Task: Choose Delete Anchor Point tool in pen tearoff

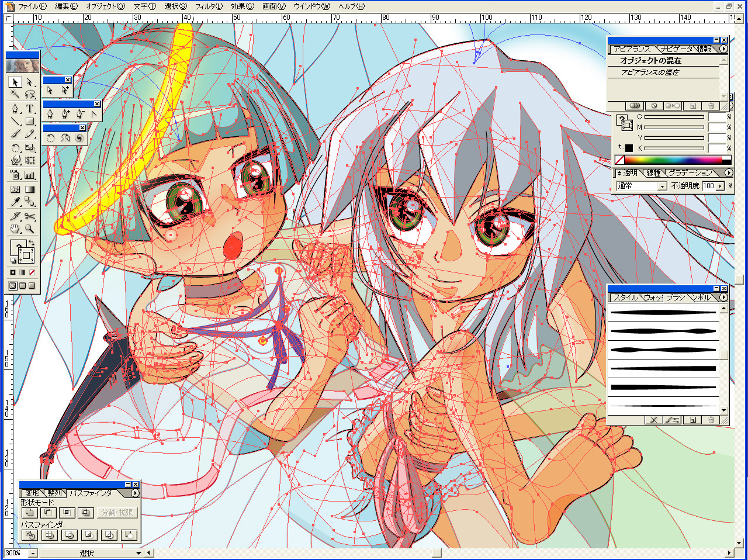Action: [80, 113]
